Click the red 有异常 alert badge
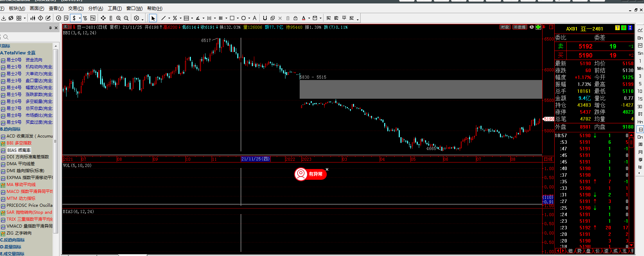 click(x=310, y=174)
